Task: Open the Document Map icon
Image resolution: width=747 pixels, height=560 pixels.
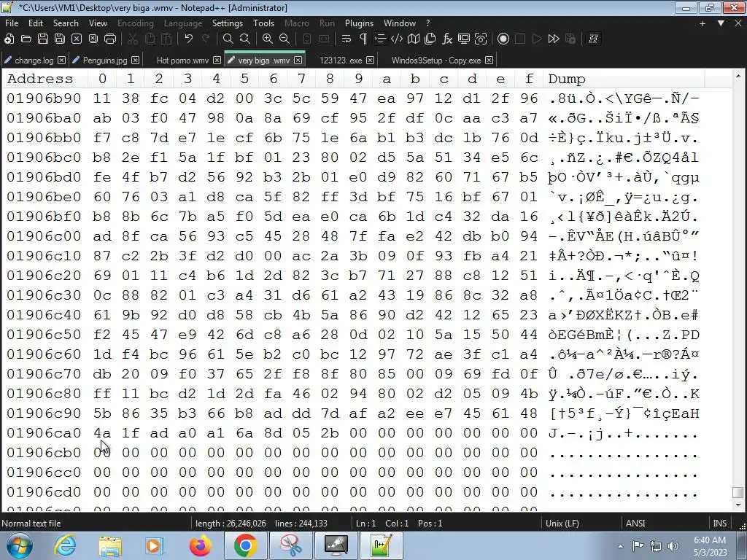Action: tap(414, 39)
